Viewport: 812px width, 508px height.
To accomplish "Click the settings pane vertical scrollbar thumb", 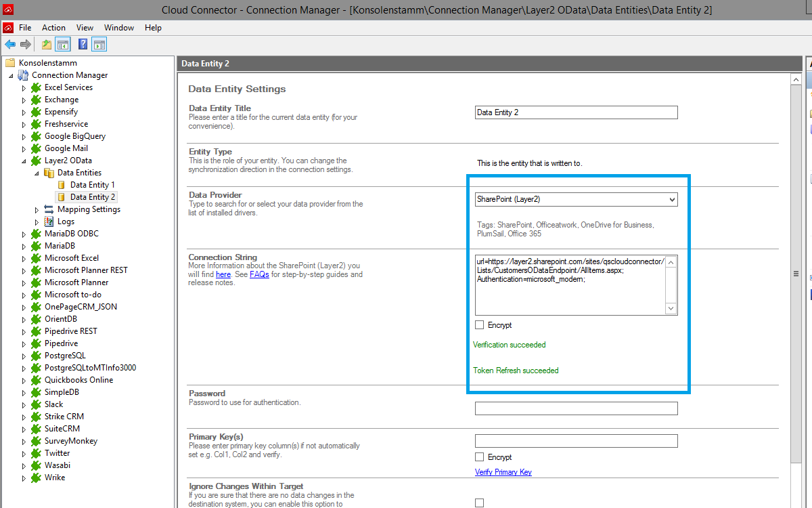I will pyautogui.click(x=796, y=274).
